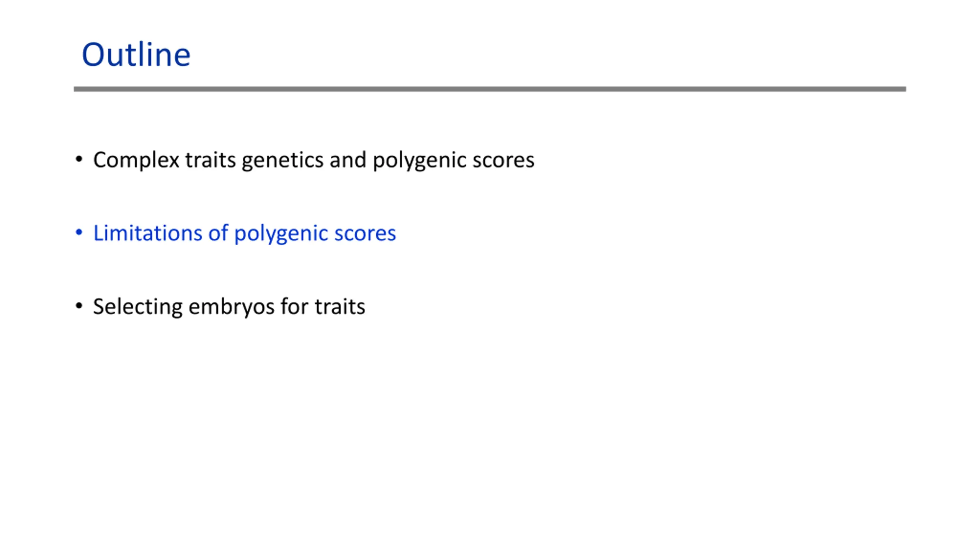Screen dimensions: 980x551
Task: Click the word "genetics" in the first bullet
Action: (x=283, y=160)
